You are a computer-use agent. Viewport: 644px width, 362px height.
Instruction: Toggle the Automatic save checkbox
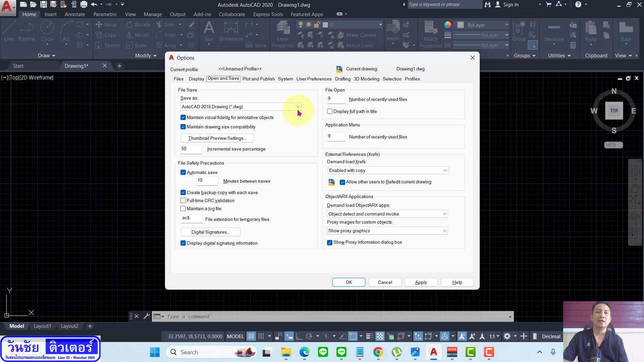click(x=183, y=172)
